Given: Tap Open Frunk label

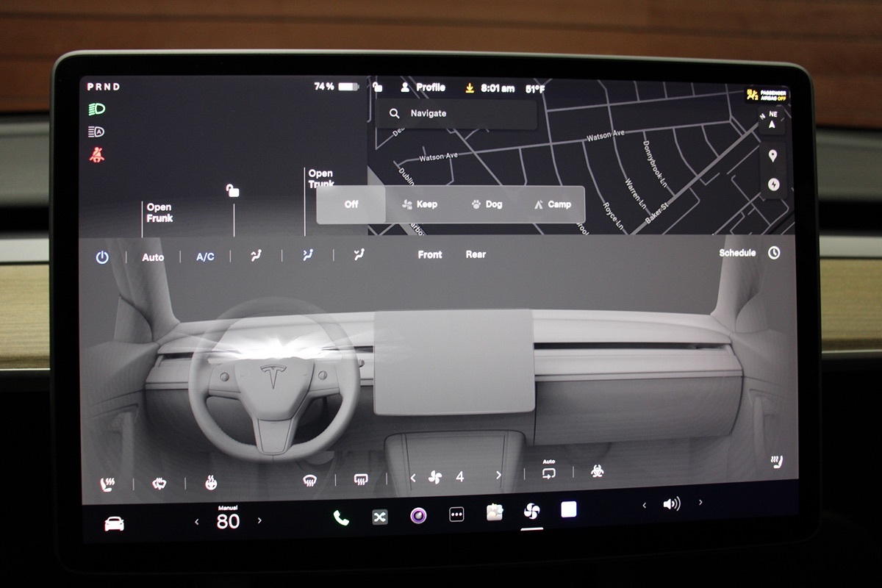Looking at the screenshot, I should click(x=159, y=213).
